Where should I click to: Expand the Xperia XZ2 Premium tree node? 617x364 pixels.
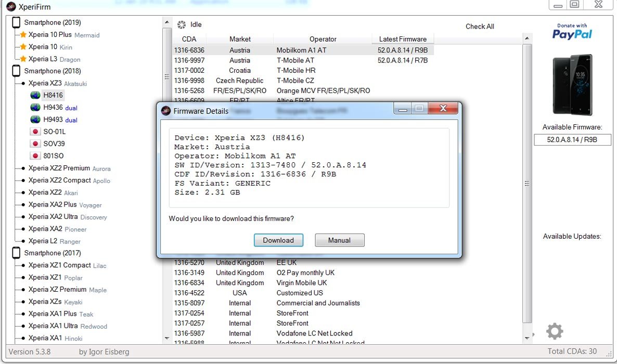pos(23,168)
